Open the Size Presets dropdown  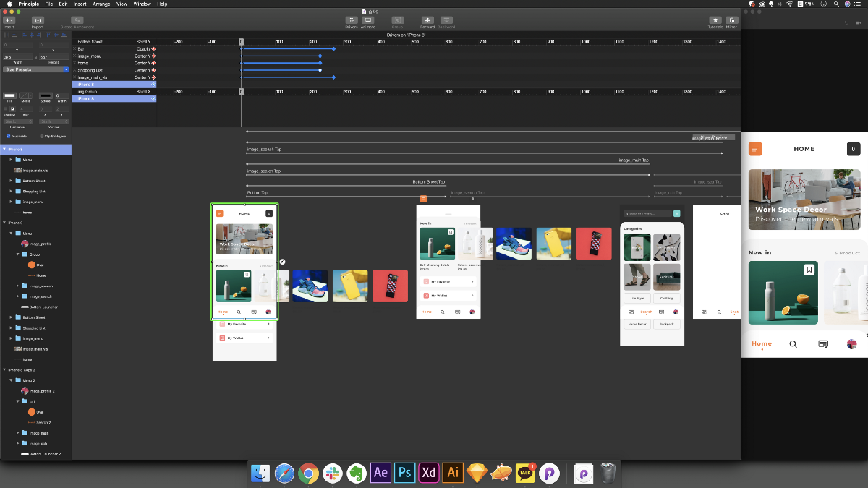[x=35, y=69]
